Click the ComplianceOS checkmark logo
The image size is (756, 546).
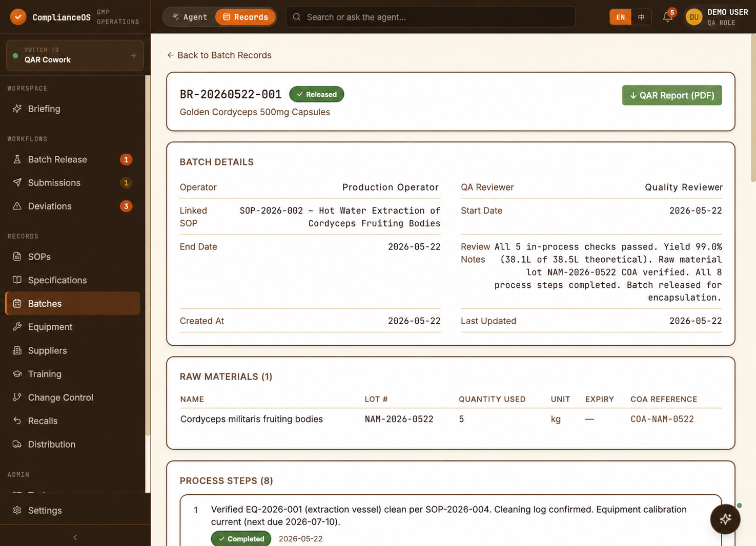(x=18, y=17)
